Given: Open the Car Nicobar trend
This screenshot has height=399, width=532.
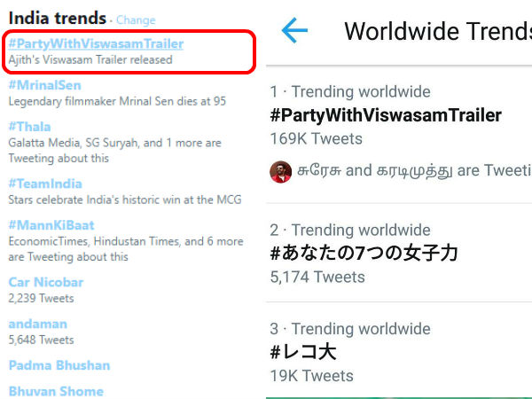Looking at the screenshot, I should (x=46, y=282).
